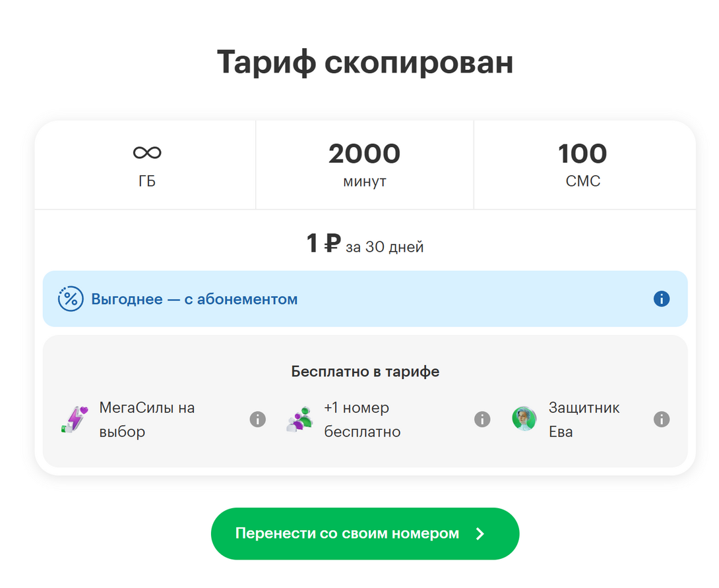This screenshot has height=588, width=719.
Task: Open the Выгоднее — с абонементом banner
Action: (x=365, y=299)
